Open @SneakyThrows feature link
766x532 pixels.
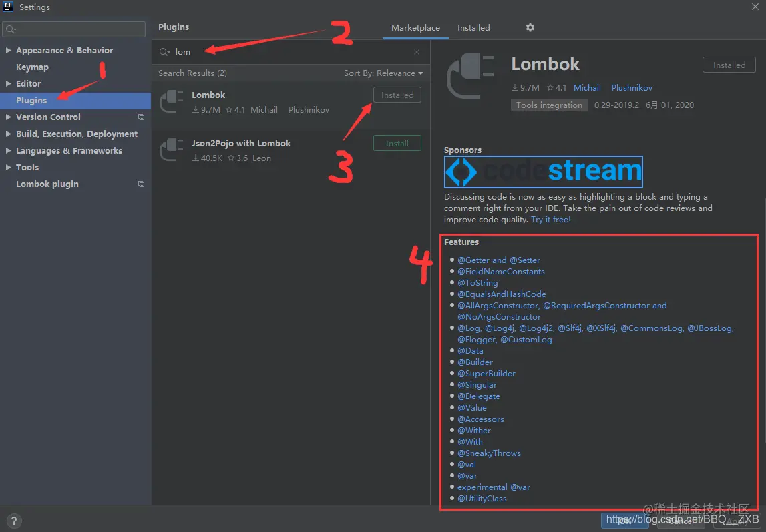click(x=489, y=453)
